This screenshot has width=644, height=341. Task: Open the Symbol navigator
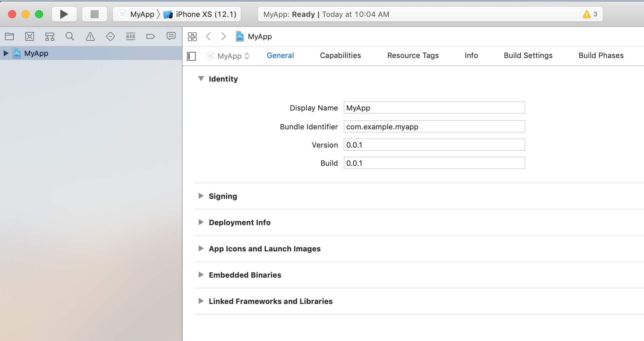click(x=50, y=36)
